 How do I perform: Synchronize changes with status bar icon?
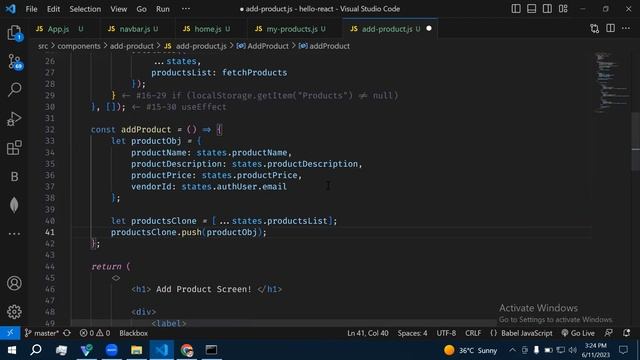67,333
